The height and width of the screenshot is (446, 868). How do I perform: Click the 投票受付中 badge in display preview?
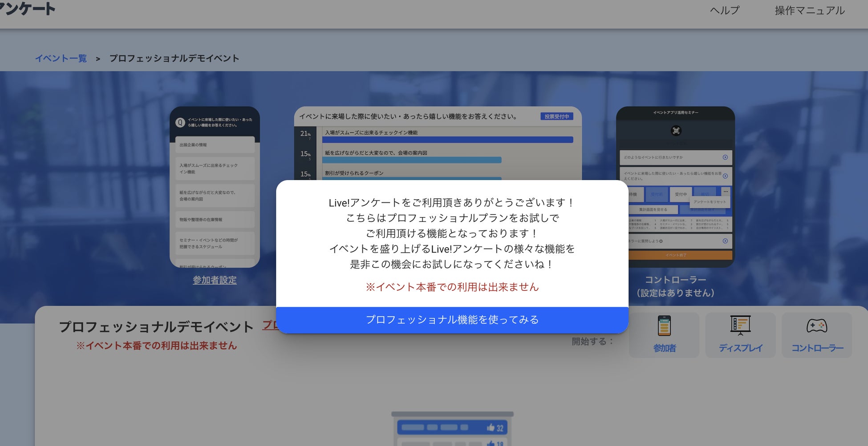point(557,117)
